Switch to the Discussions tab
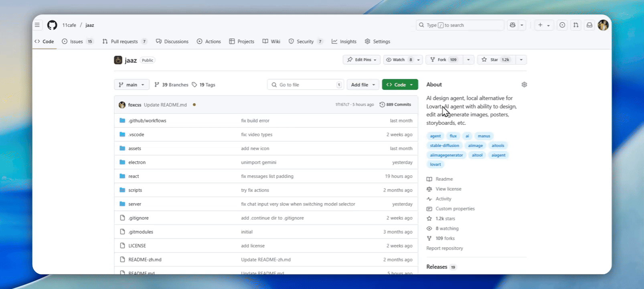 (x=172, y=41)
